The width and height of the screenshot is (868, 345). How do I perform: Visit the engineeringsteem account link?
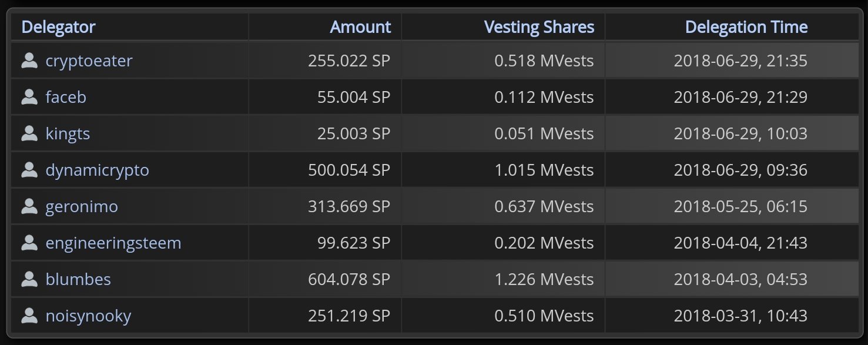click(x=113, y=243)
